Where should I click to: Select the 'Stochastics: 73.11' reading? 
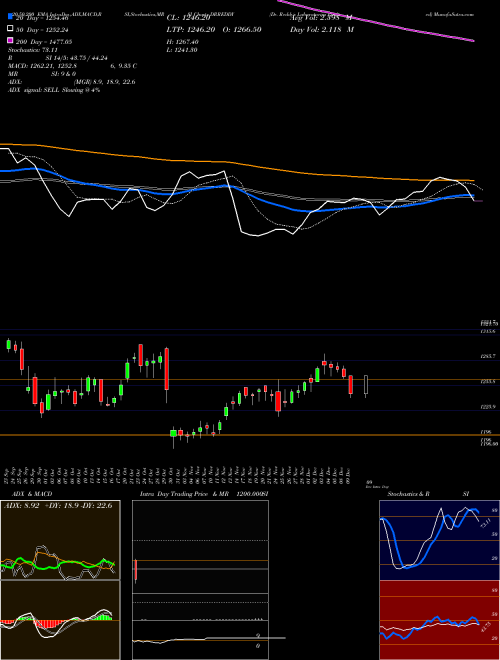point(32,50)
